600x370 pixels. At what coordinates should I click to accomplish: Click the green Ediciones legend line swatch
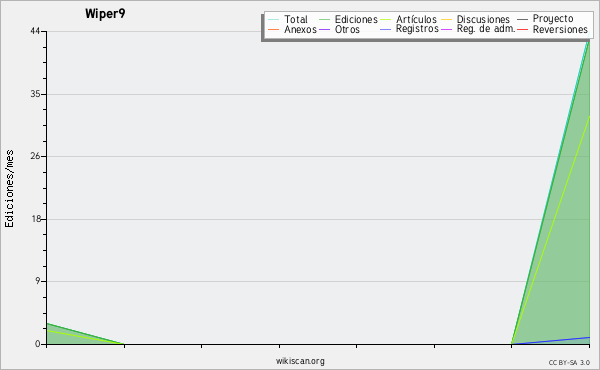324,20
